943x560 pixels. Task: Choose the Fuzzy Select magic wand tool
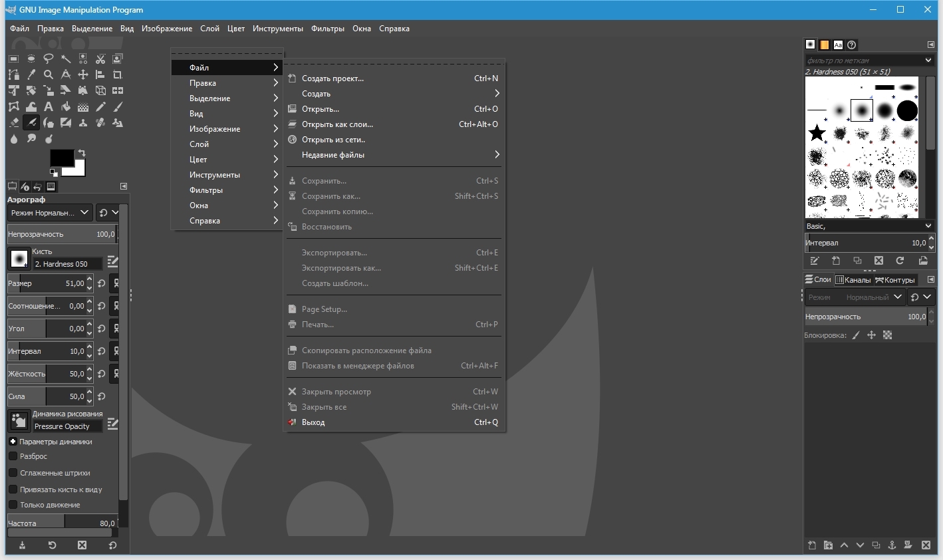click(x=66, y=59)
